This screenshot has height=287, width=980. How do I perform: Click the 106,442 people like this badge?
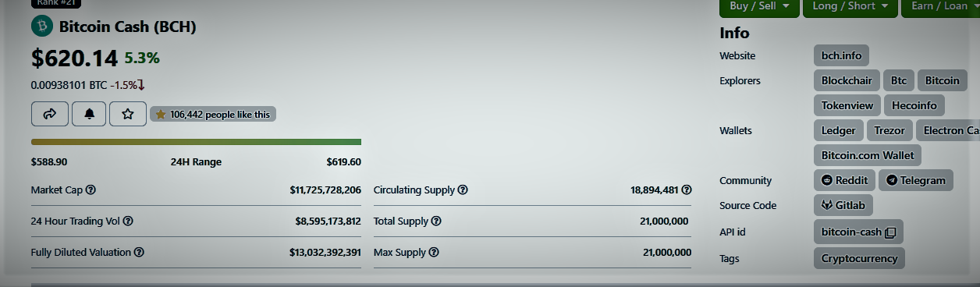[213, 114]
